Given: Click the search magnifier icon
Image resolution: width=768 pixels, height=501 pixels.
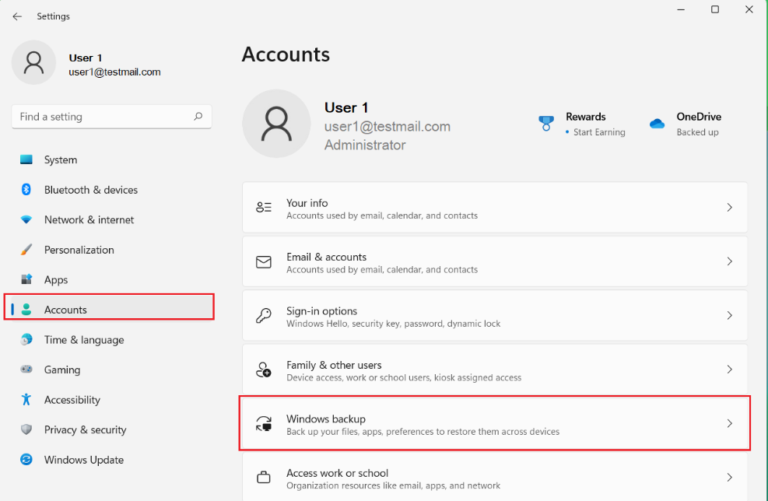Looking at the screenshot, I should click(x=198, y=117).
